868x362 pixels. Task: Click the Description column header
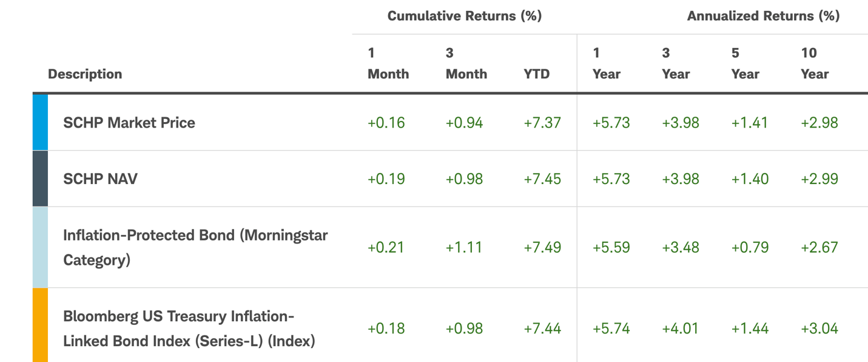(85, 74)
